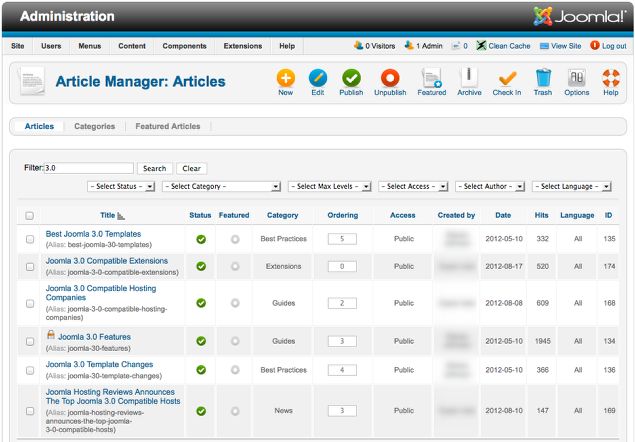635x442 pixels.
Task: Toggle published status of Joomla 3.0 Template Changes
Action: [201, 370]
